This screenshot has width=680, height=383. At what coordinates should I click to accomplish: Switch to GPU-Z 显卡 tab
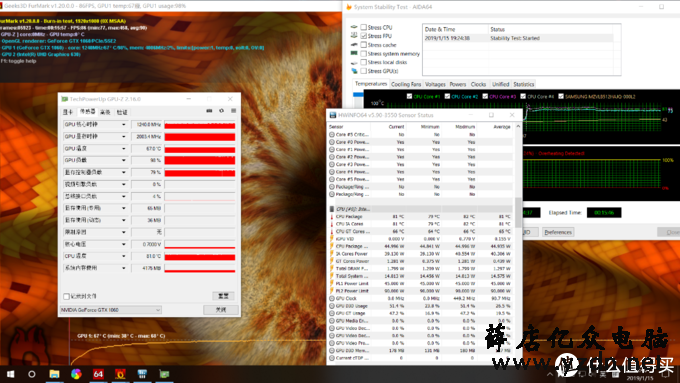click(68, 112)
